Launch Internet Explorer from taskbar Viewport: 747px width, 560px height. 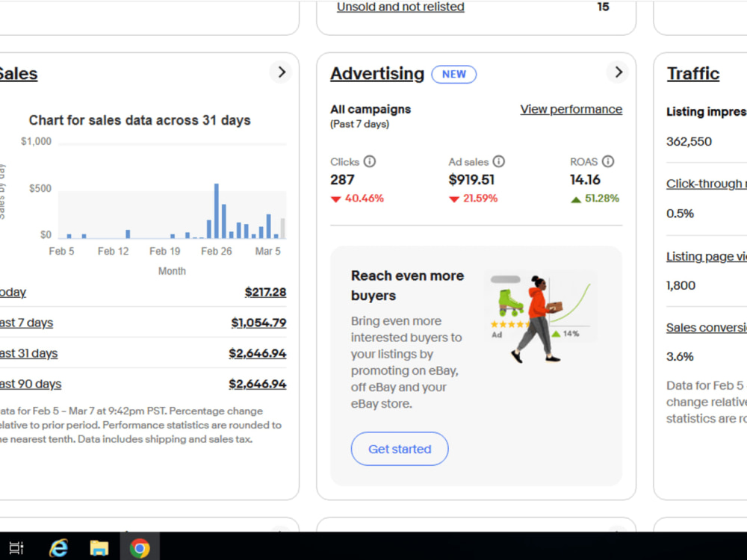[58, 547]
